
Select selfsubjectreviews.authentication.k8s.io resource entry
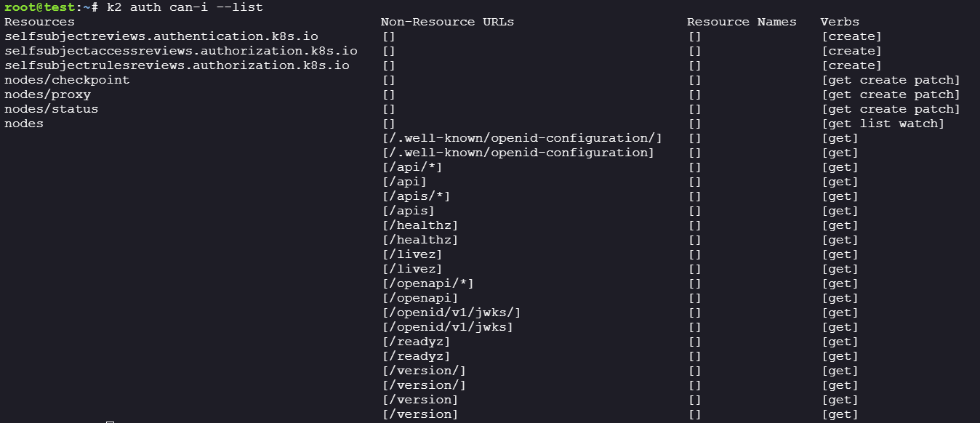tap(161, 36)
